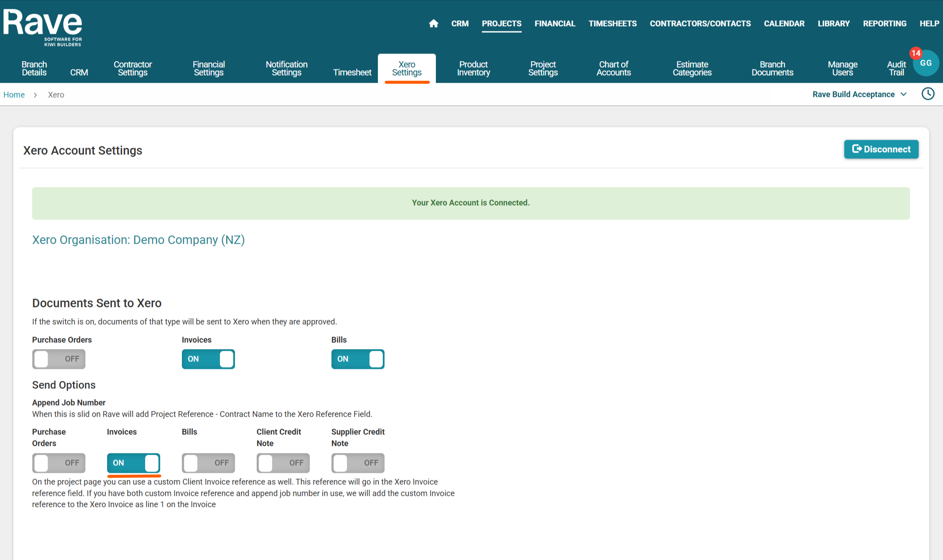Open the clock history icon
943x560 pixels.
[x=928, y=94]
